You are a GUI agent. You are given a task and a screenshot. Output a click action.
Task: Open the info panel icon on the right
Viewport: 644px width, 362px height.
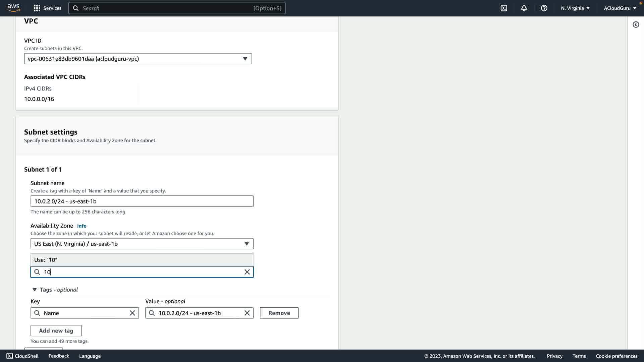(636, 24)
